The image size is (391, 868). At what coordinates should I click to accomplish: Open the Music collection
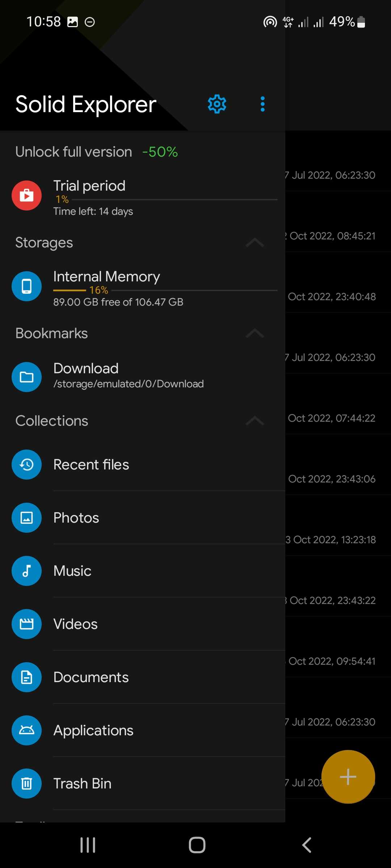pyautogui.click(x=143, y=571)
